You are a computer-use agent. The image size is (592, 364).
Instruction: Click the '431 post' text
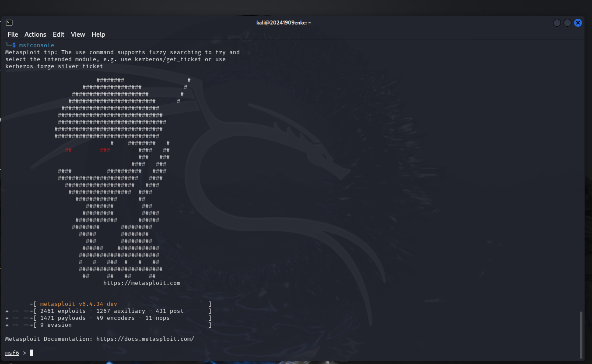coord(170,311)
